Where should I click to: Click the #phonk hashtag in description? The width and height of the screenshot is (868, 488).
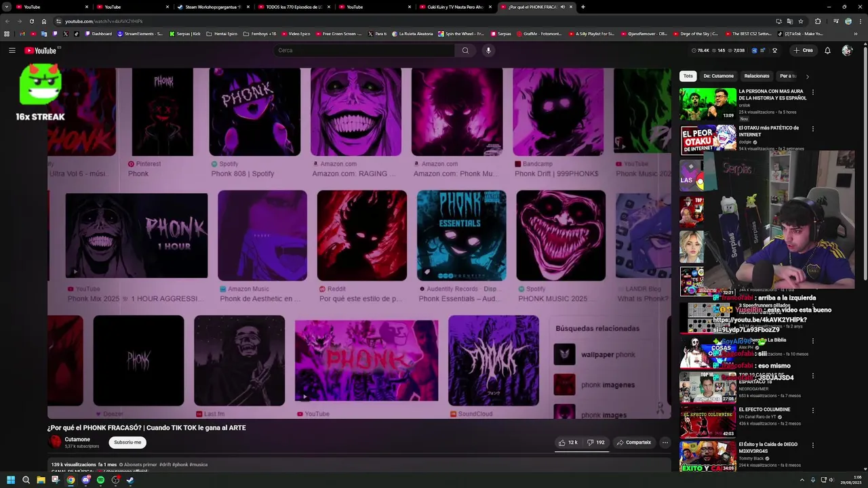pos(180,465)
